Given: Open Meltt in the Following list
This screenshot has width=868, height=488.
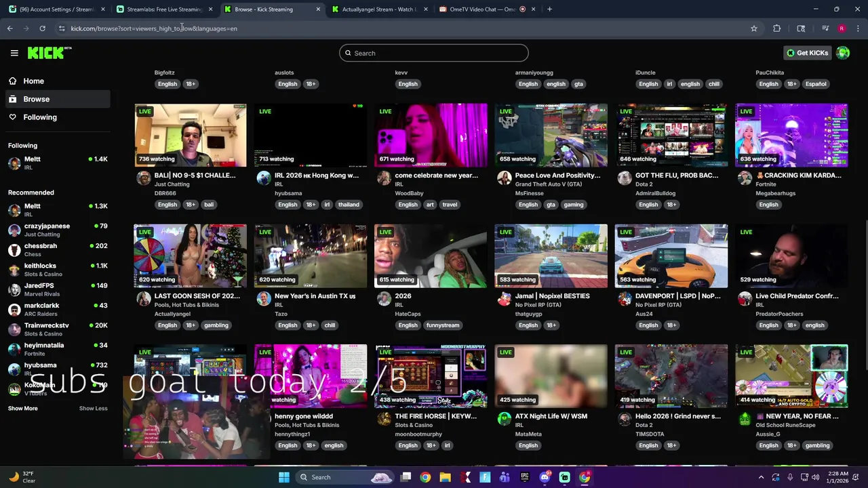Looking at the screenshot, I should pyautogui.click(x=58, y=163).
